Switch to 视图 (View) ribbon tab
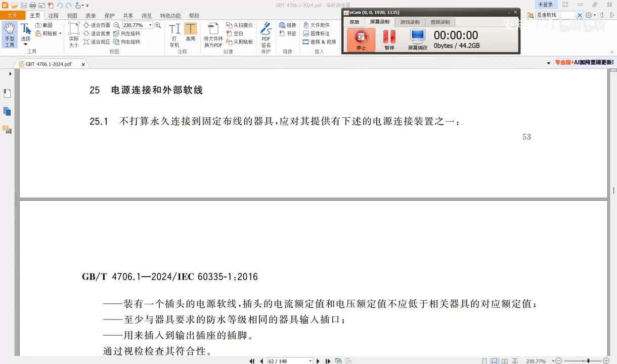Screen dimensions: 617x364 point(72,16)
